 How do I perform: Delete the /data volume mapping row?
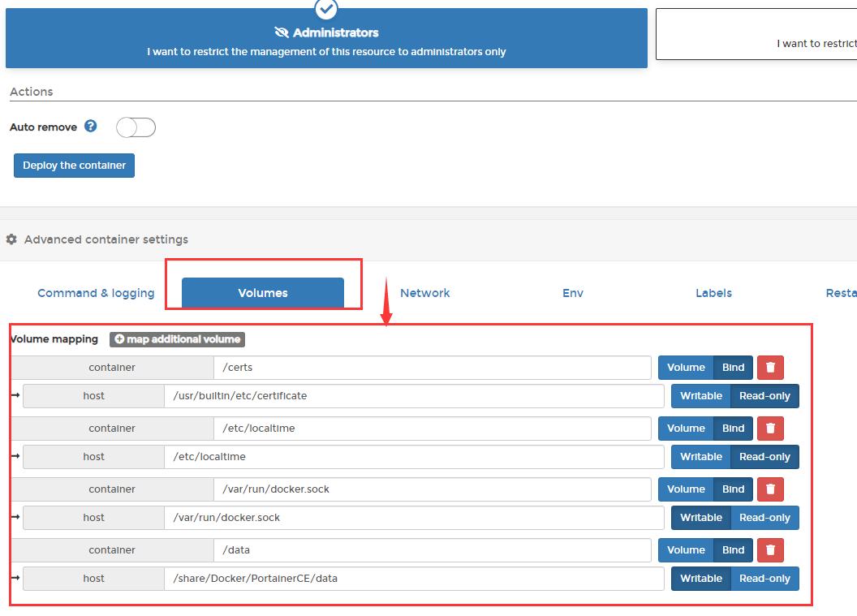[x=770, y=550]
